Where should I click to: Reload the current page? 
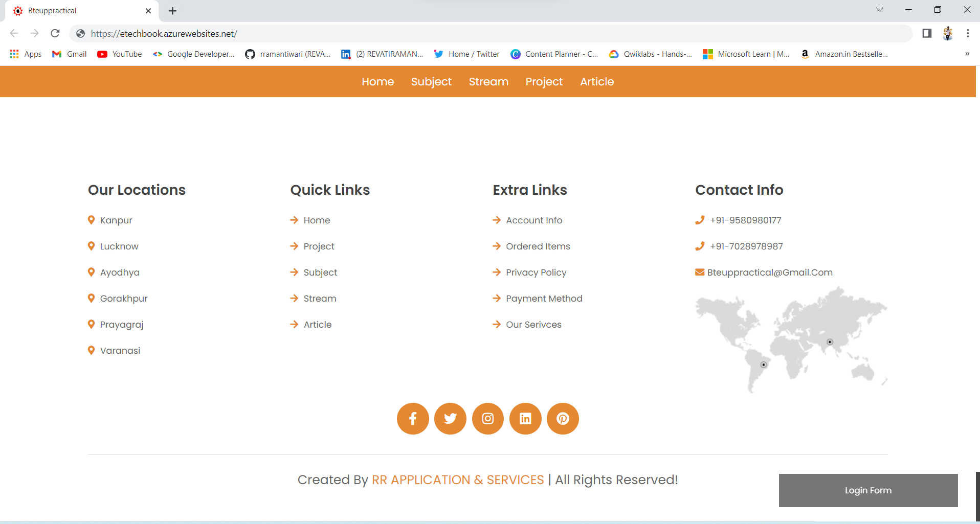click(x=55, y=33)
